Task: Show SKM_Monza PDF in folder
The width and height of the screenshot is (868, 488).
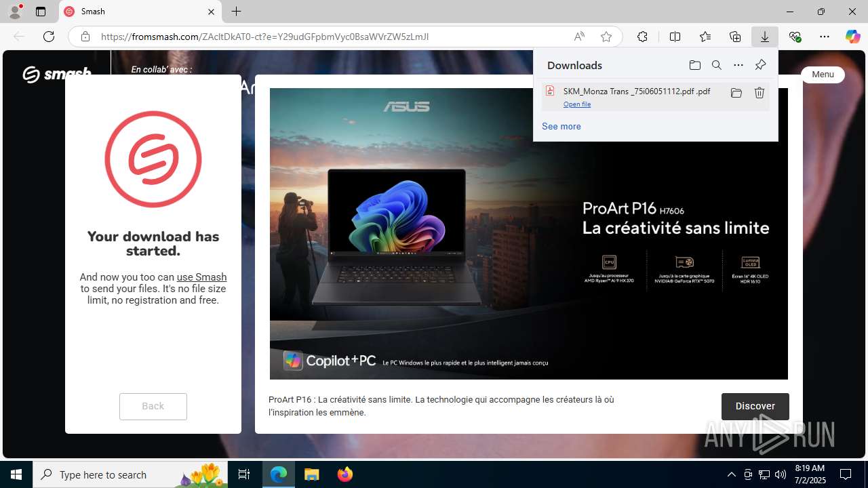Action: (x=736, y=93)
